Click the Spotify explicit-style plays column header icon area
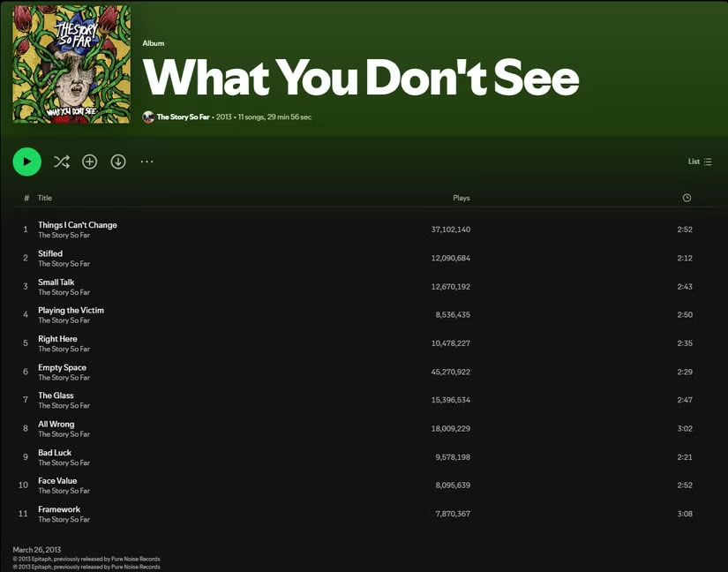This screenshot has height=572, width=728. click(462, 198)
